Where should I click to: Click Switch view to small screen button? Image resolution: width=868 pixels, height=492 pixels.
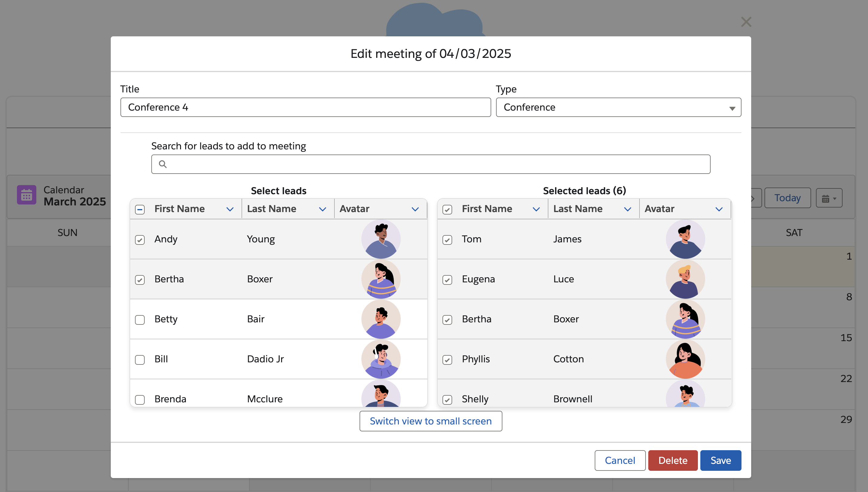pyautogui.click(x=431, y=421)
